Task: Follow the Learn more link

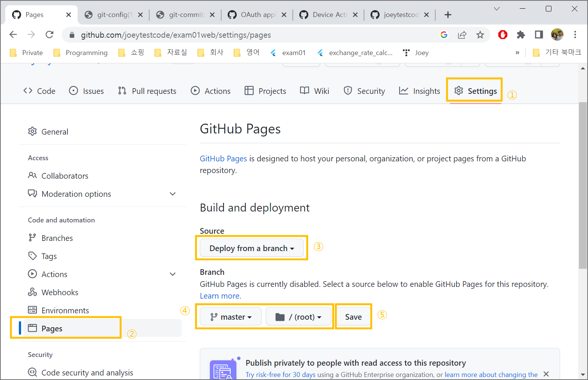Action: [219, 296]
